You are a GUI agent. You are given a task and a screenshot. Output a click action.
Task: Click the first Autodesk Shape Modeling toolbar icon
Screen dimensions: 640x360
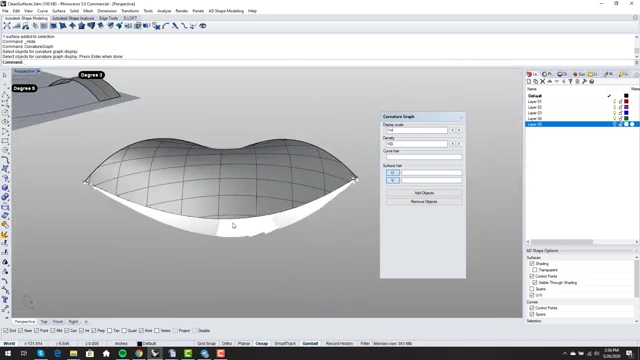[x=7, y=26]
